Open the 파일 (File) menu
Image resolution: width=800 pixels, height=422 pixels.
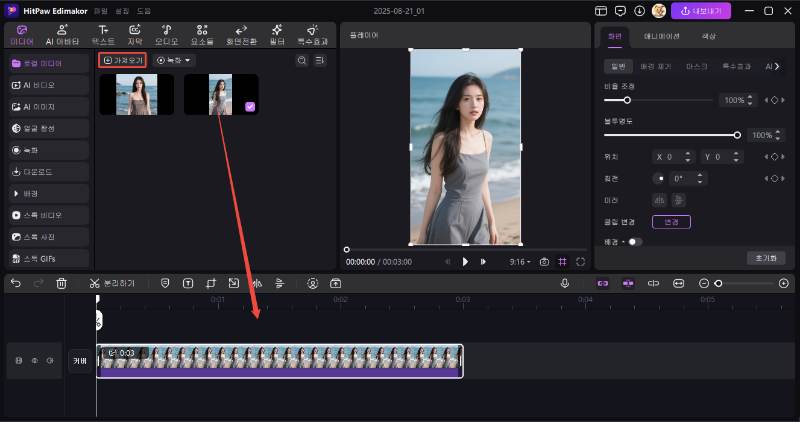click(x=101, y=11)
